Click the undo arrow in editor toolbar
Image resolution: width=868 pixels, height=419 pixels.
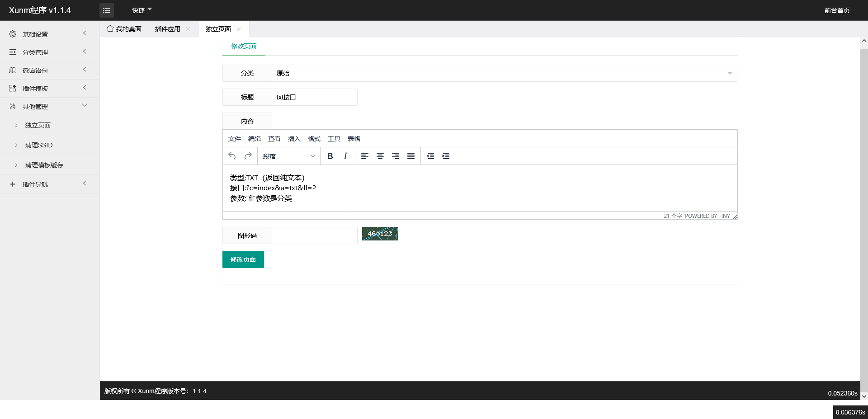(x=232, y=156)
